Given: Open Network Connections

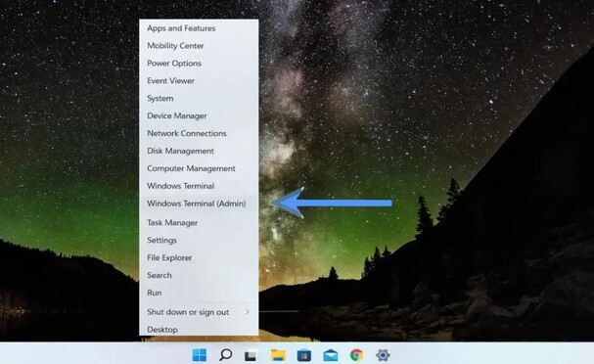Looking at the screenshot, I should point(199,133).
